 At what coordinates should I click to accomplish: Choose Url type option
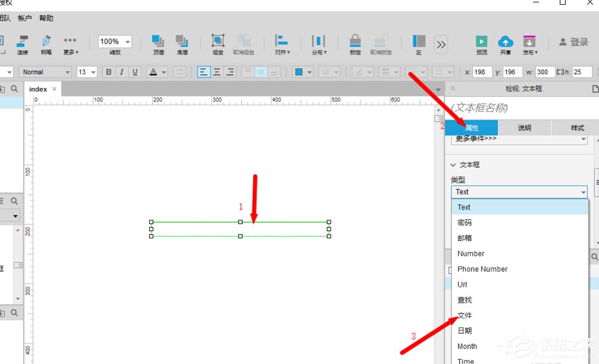coord(520,284)
